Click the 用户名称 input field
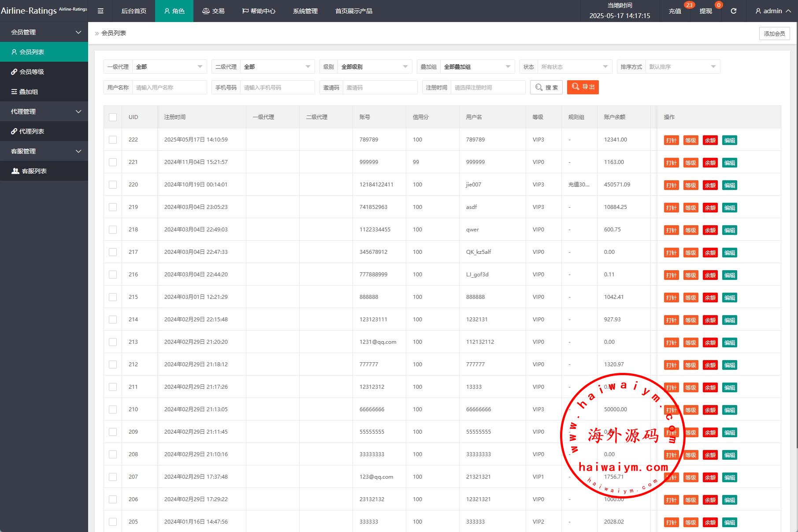 pos(169,88)
